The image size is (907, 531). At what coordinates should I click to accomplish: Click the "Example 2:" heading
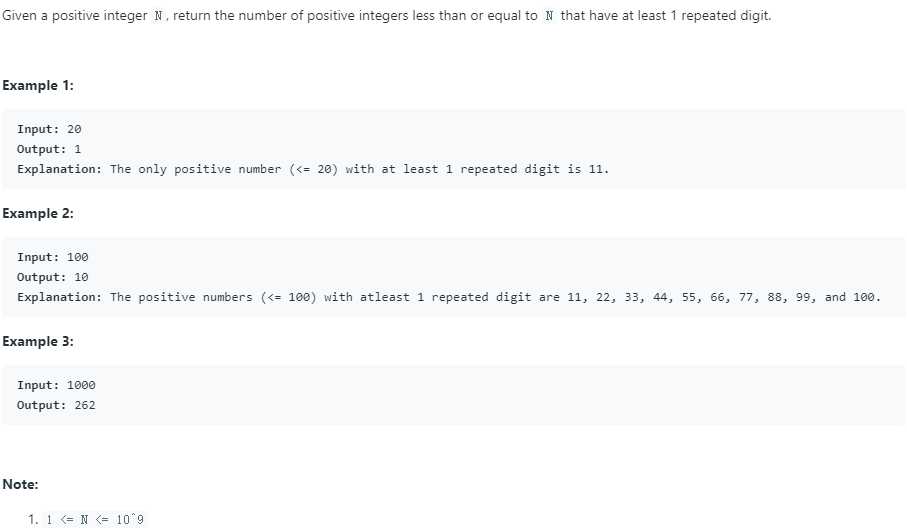tap(38, 213)
